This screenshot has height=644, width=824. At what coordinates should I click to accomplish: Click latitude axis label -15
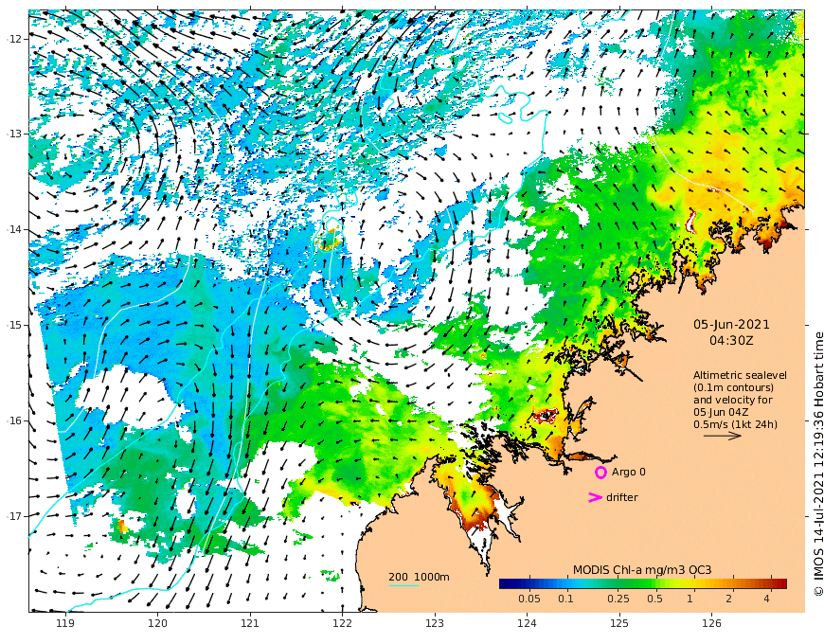(x=15, y=325)
